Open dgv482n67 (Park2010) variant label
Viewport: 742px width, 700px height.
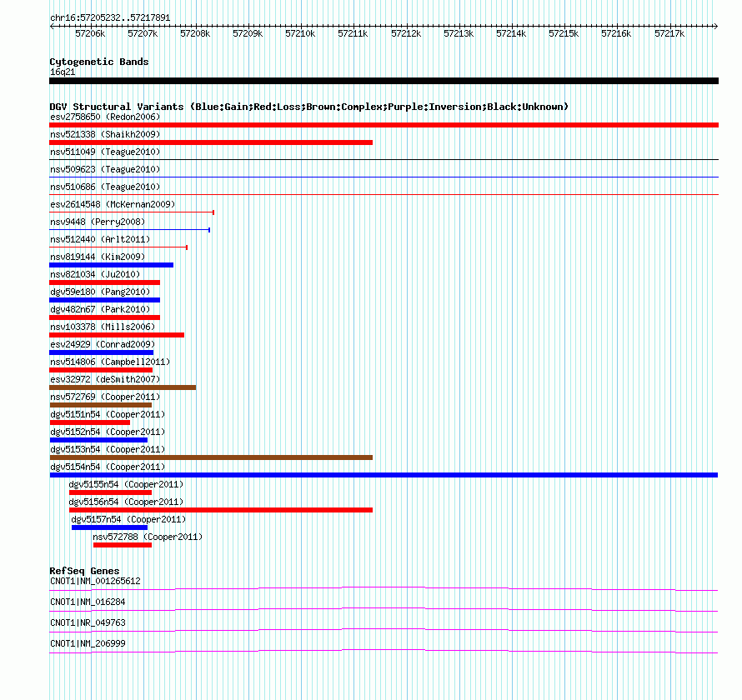pyautogui.click(x=100, y=309)
